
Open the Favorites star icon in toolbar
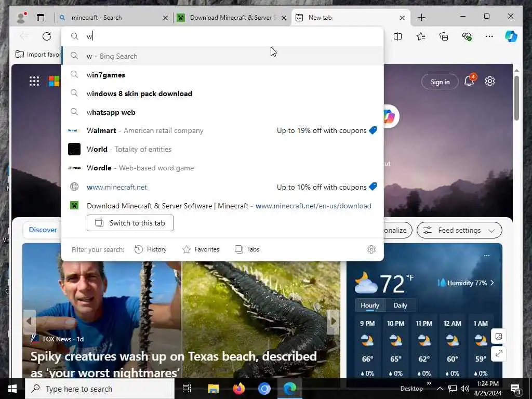pyautogui.click(x=421, y=36)
